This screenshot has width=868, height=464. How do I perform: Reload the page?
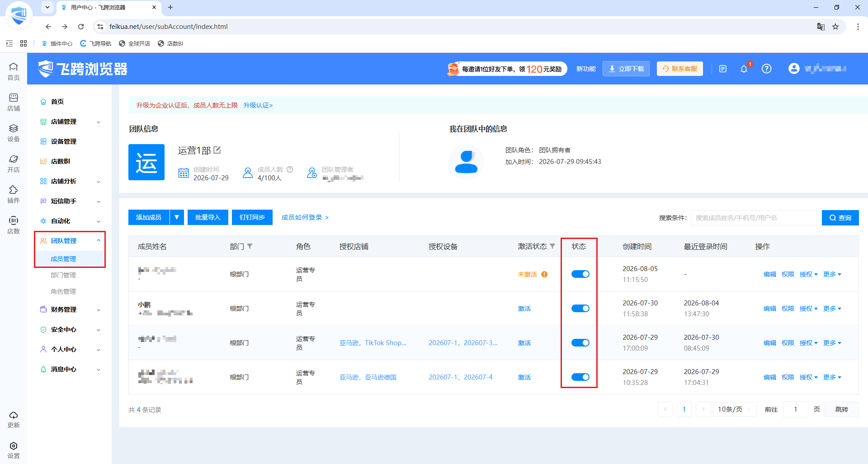pos(81,27)
